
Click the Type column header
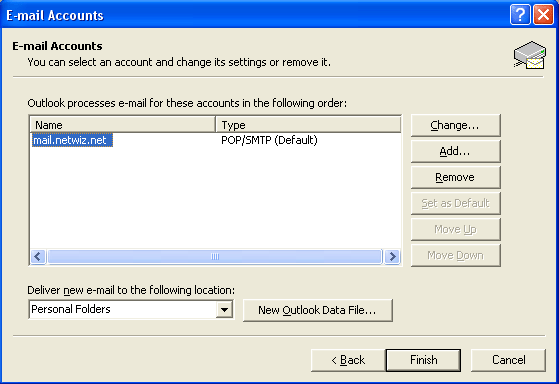tap(308, 125)
